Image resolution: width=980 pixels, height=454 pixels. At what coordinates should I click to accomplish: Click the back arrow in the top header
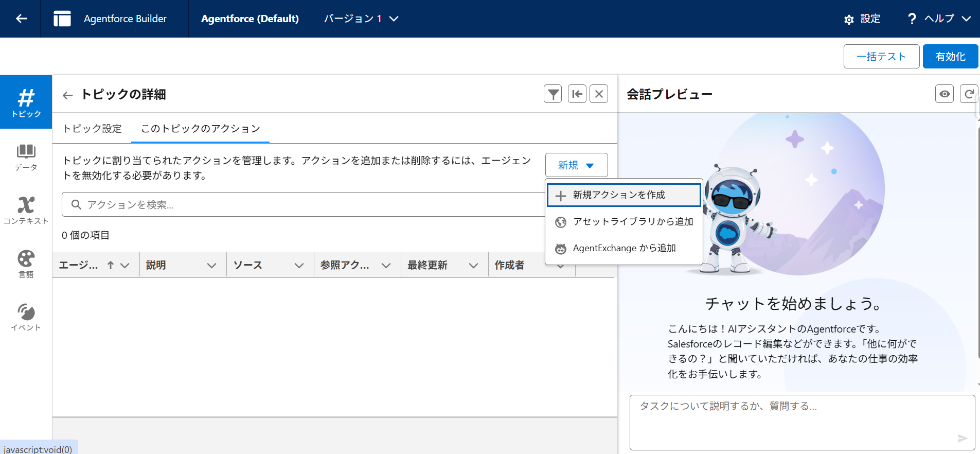(x=21, y=19)
